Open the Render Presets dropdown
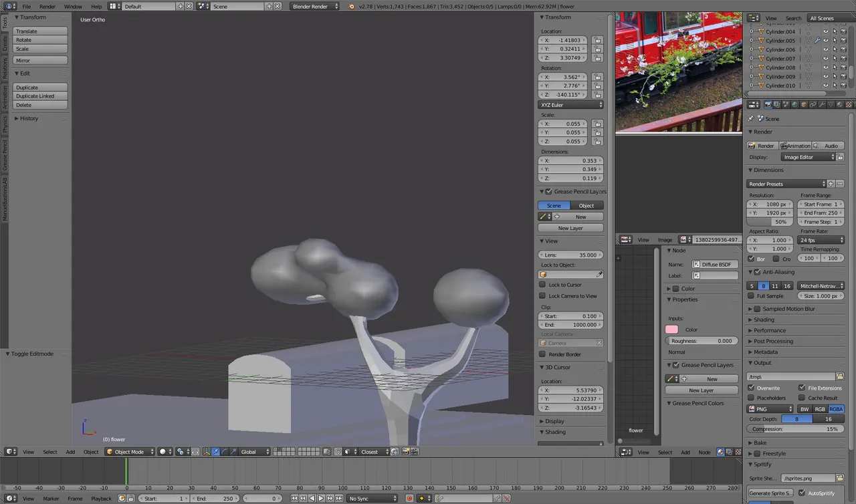 tap(786, 184)
